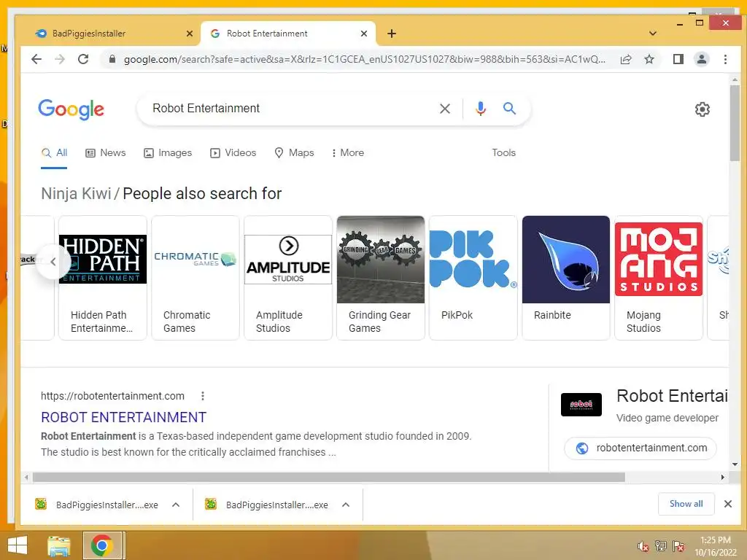The height and width of the screenshot is (560, 747).
Task: Switch to Images results
Action: click(168, 153)
